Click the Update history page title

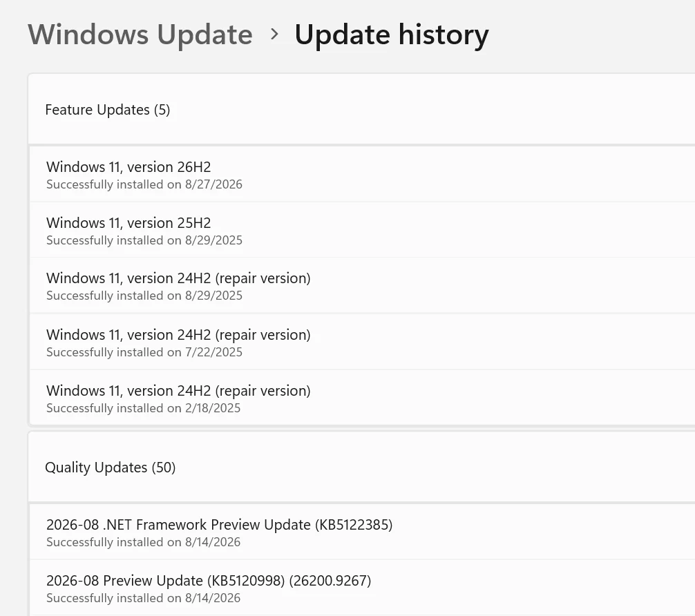click(x=392, y=35)
